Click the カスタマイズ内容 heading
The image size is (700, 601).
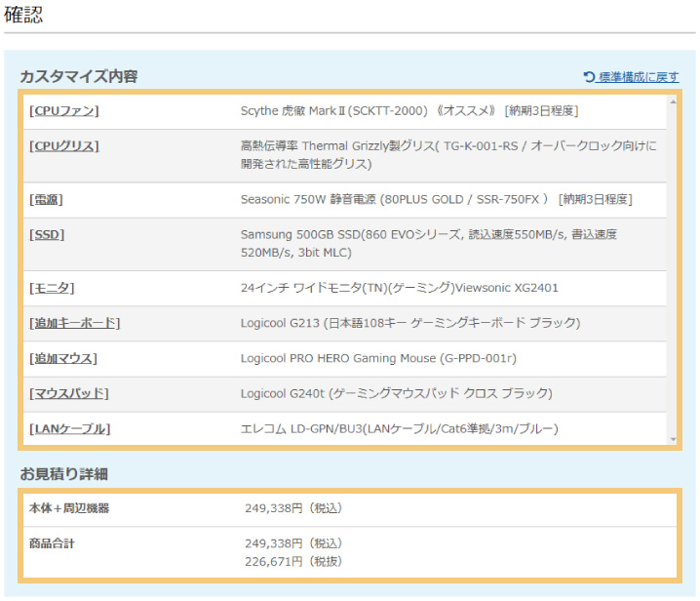(x=79, y=76)
